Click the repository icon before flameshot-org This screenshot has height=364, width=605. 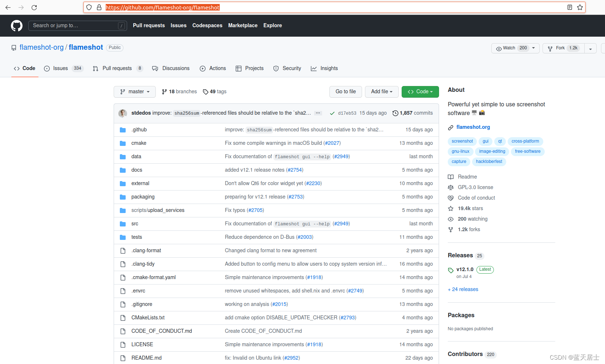pyautogui.click(x=14, y=48)
